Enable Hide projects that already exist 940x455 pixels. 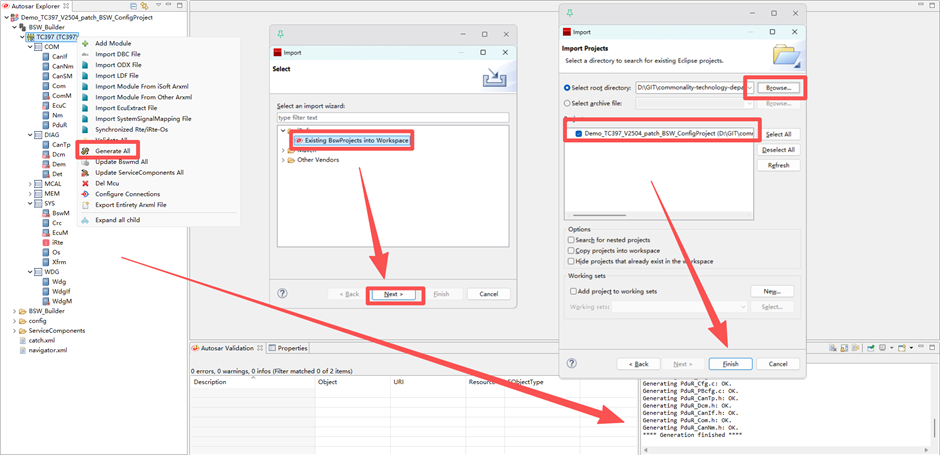[571, 261]
